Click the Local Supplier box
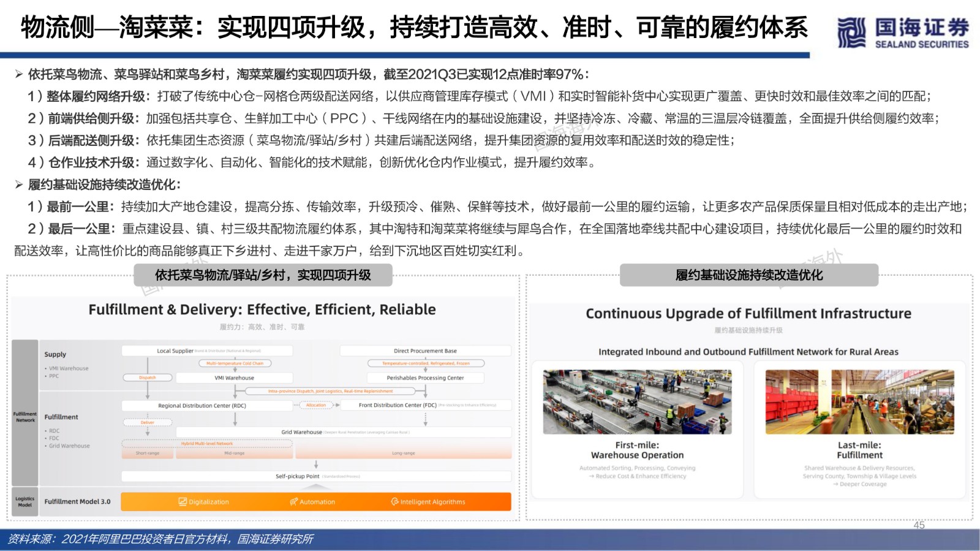Viewport: 980px width, 551px height. coord(207,351)
